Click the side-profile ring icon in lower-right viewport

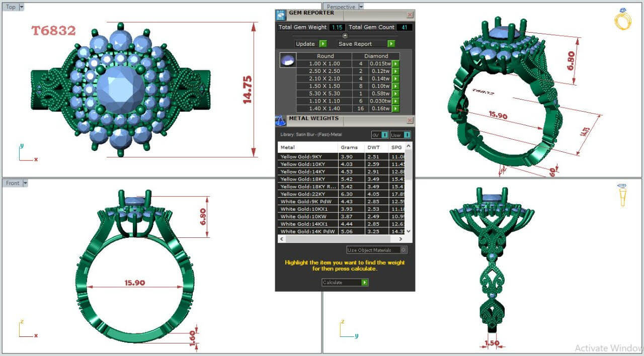click(x=623, y=195)
